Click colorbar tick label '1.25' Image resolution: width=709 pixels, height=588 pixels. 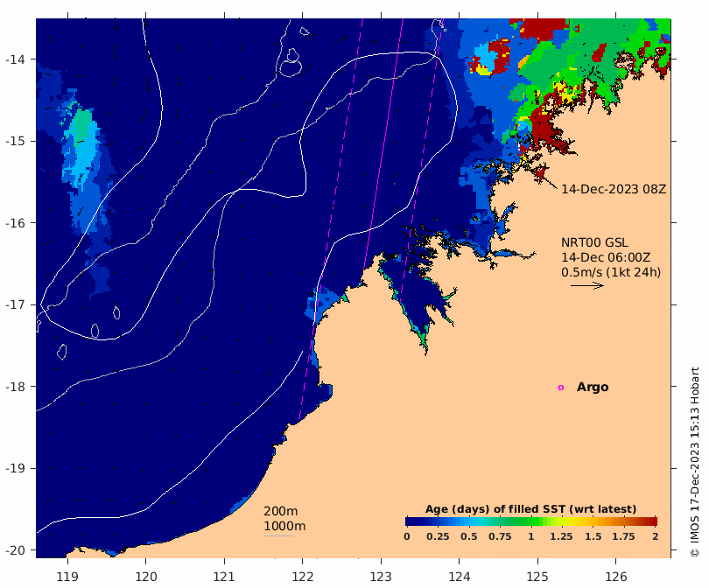[x=561, y=536]
